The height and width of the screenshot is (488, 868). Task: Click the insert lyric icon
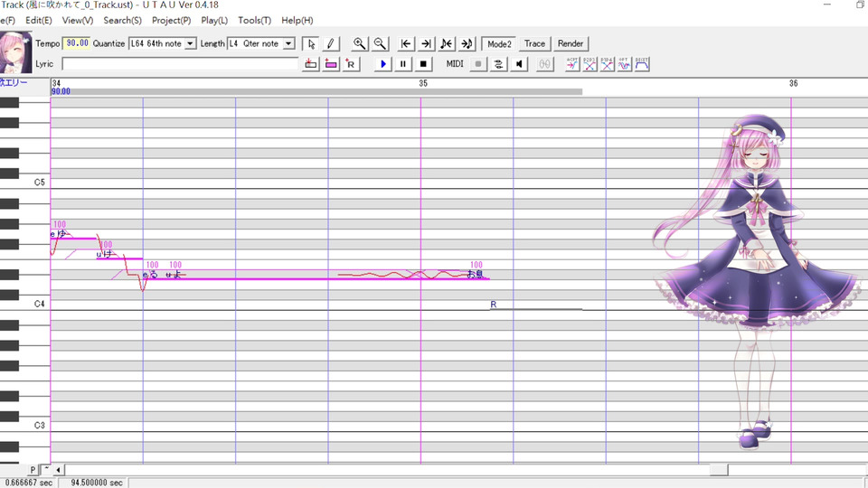click(311, 64)
